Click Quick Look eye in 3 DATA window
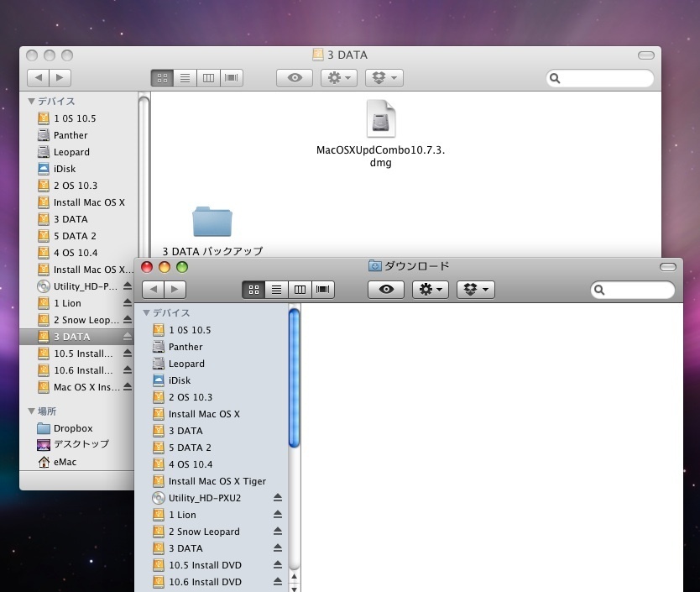The height and width of the screenshot is (592, 700). pos(295,78)
